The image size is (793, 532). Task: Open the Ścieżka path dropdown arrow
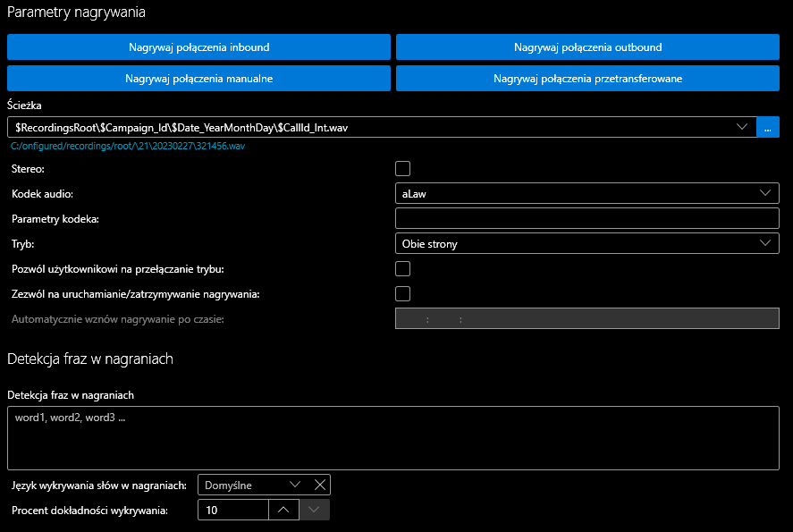coord(742,127)
